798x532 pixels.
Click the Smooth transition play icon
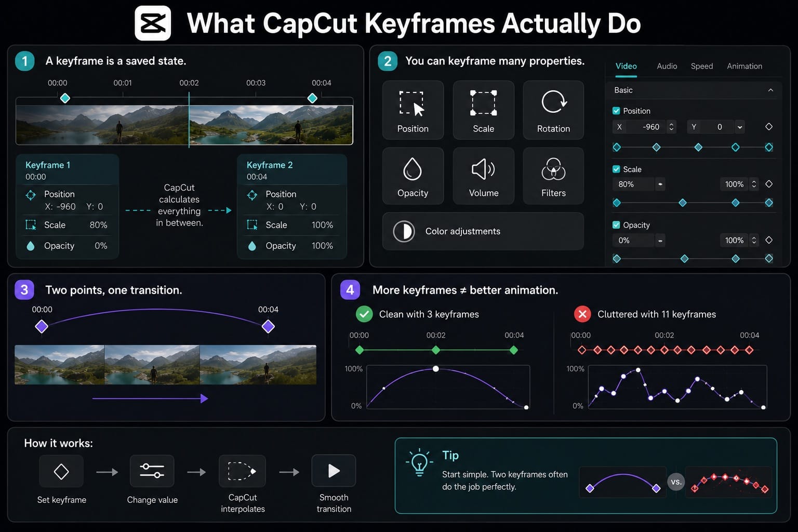tap(334, 471)
